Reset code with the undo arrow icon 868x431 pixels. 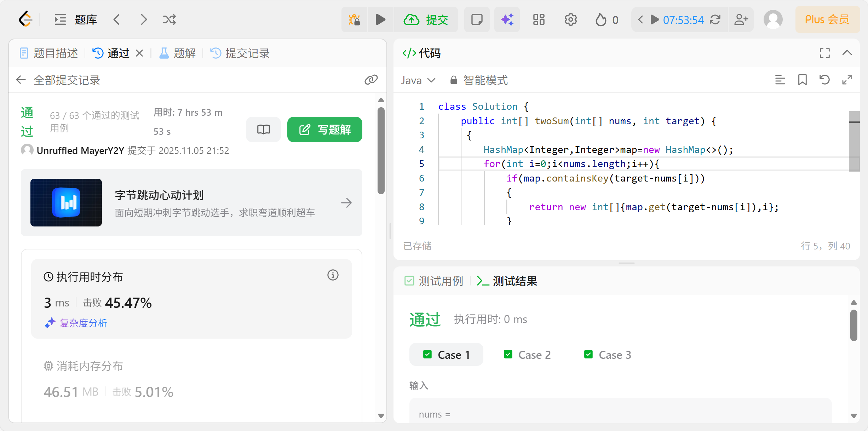click(x=824, y=80)
